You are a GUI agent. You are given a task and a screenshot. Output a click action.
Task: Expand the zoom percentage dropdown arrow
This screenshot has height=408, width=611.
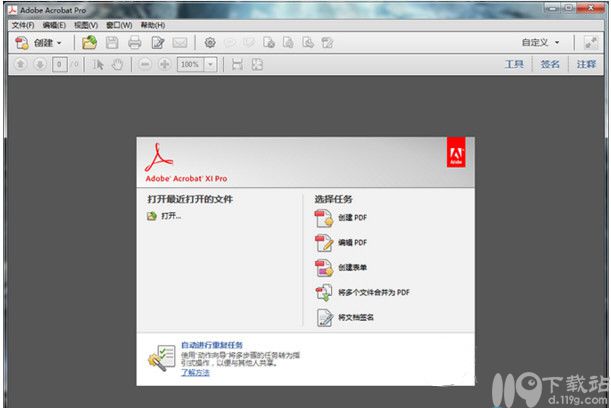210,64
